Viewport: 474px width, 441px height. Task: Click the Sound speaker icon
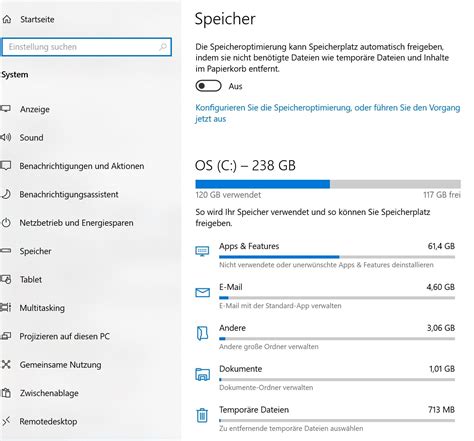(x=6, y=137)
